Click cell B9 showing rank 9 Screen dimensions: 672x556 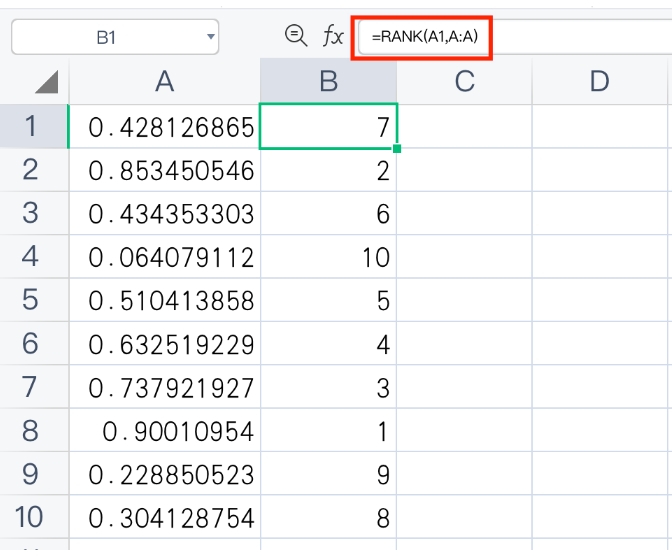pyautogui.click(x=328, y=473)
